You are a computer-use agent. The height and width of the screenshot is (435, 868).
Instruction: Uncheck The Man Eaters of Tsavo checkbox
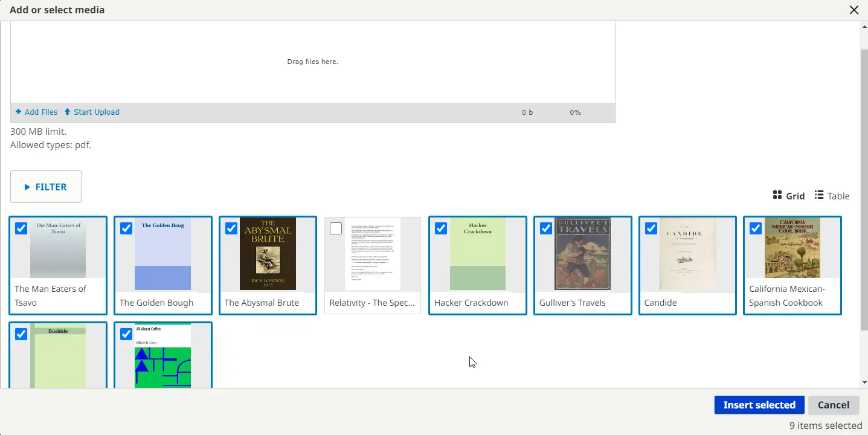pos(21,228)
